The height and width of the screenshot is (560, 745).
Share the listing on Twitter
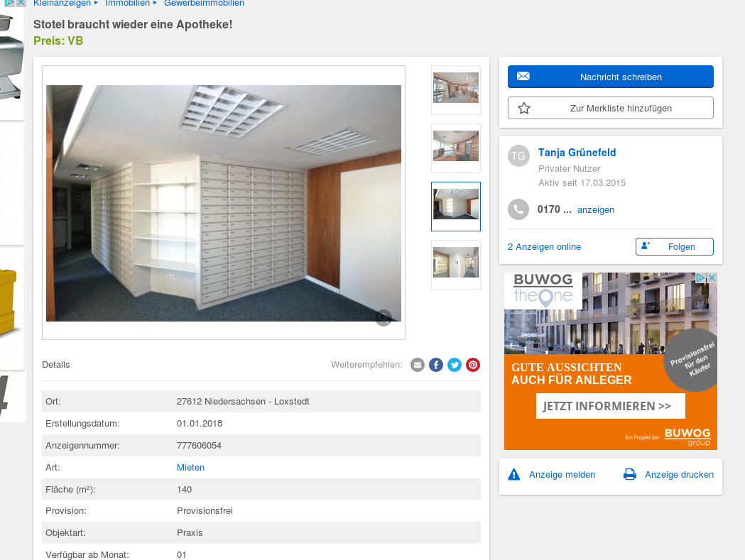click(x=455, y=365)
